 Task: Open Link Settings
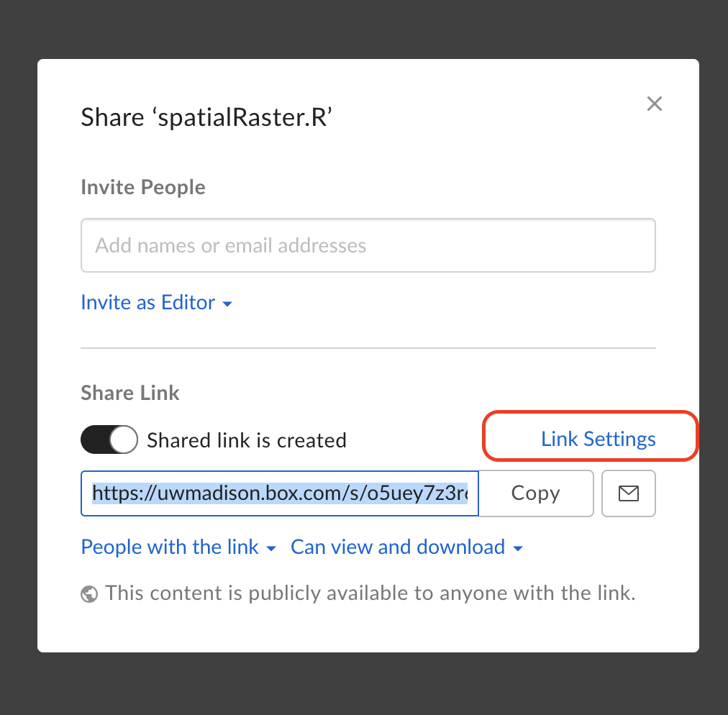point(598,439)
